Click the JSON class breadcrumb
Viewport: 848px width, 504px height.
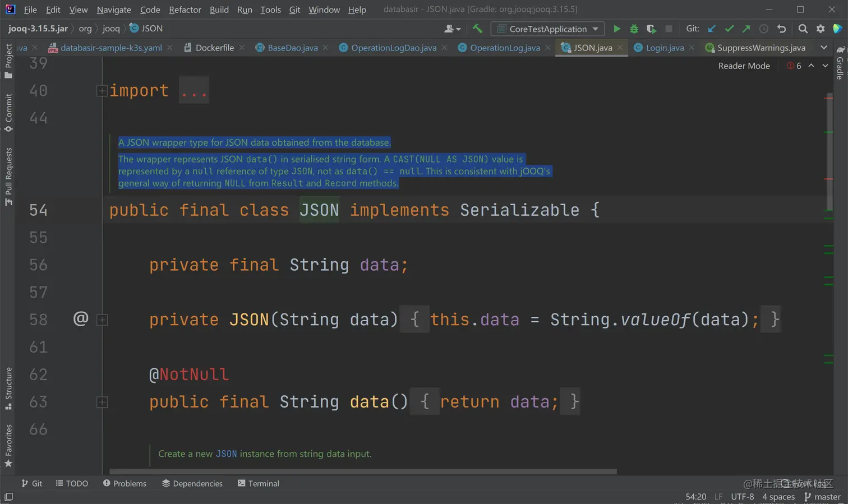click(x=146, y=28)
